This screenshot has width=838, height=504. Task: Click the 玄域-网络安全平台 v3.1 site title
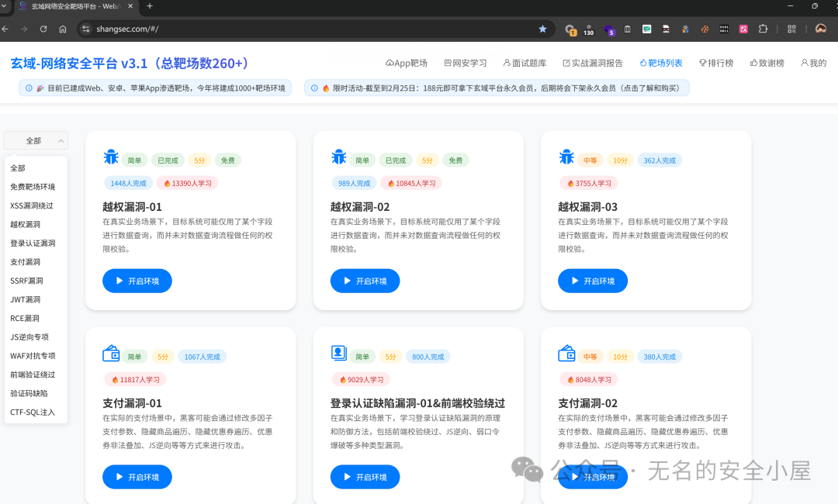(130, 64)
